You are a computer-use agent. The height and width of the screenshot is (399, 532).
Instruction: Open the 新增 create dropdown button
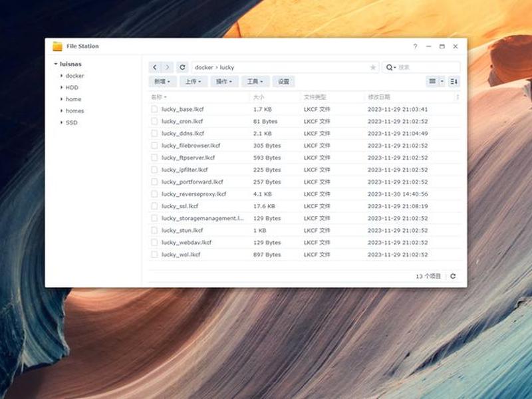pos(162,81)
